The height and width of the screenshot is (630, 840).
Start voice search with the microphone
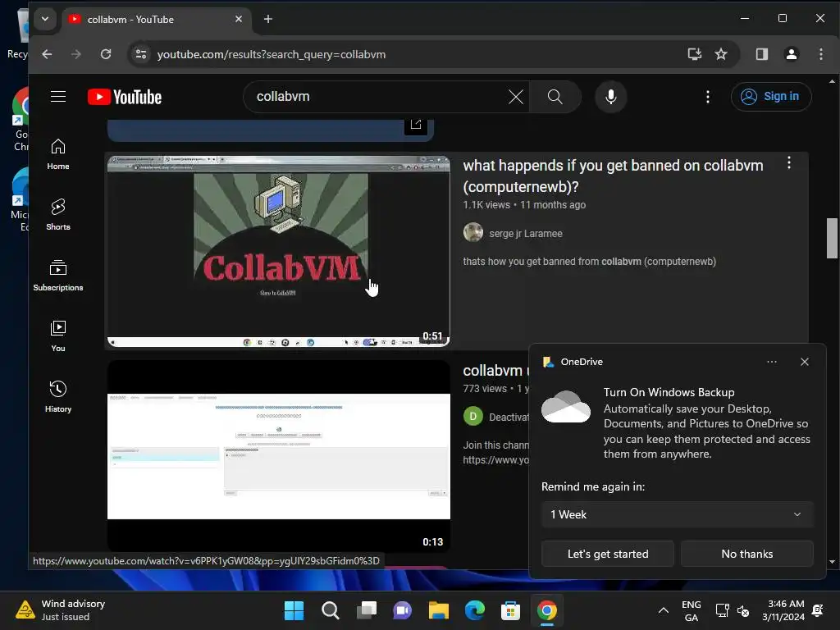pos(610,97)
